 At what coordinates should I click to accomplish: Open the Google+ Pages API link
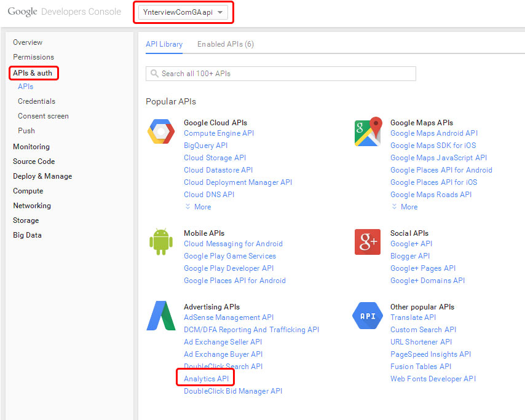pyautogui.click(x=423, y=268)
